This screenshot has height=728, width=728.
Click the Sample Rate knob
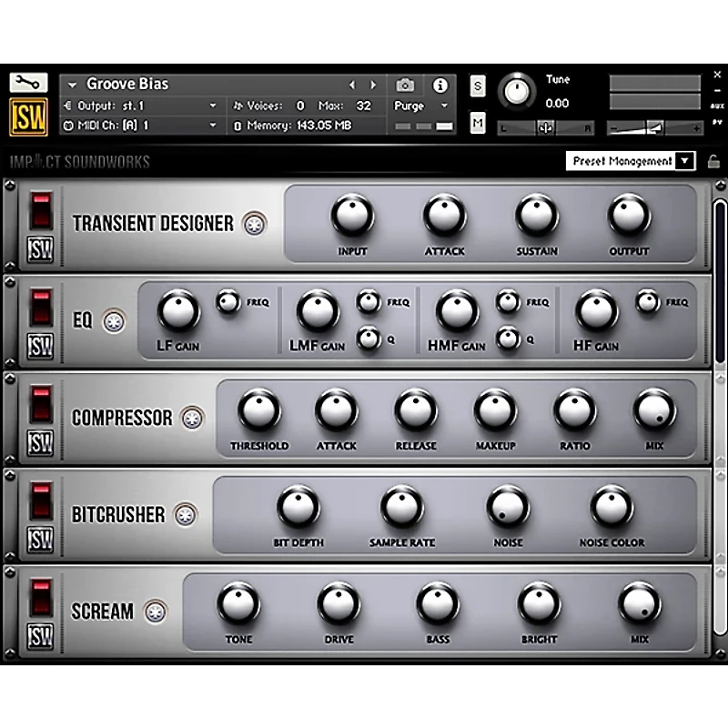pyautogui.click(x=402, y=507)
